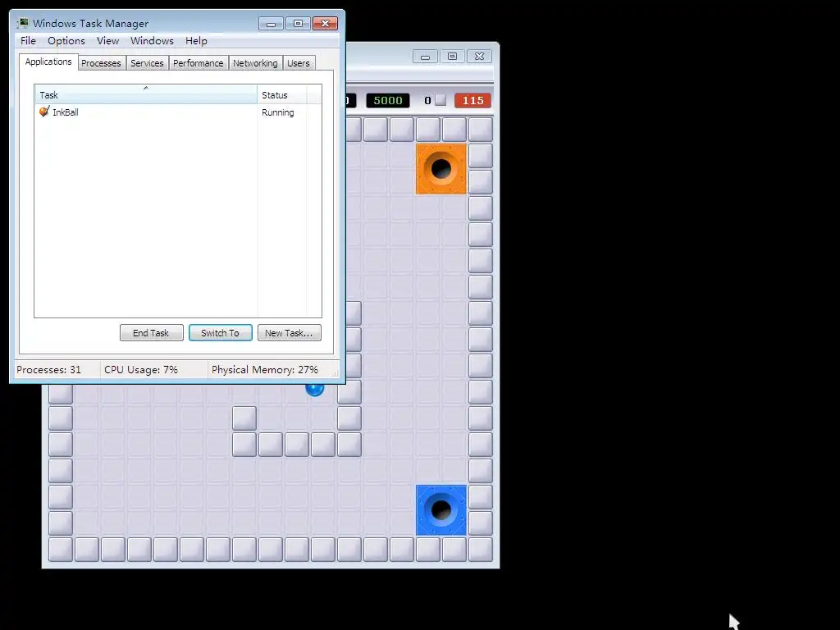The height and width of the screenshot is (630, 840).
Task: Maximize the InkBall window
Action: click(x=452, y=57)
